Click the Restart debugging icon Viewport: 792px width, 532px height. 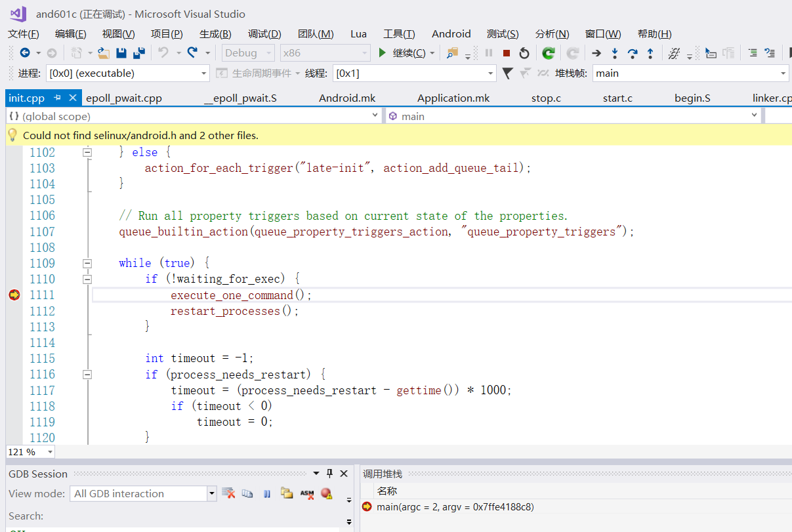click(x=524, y=53)
